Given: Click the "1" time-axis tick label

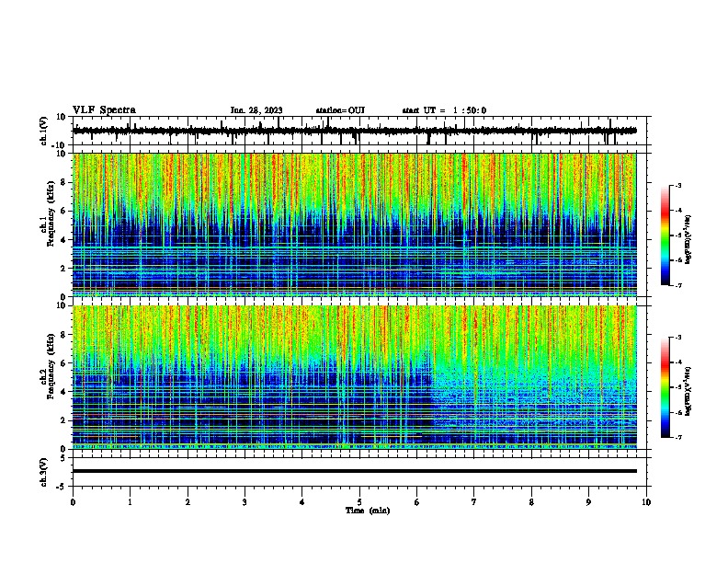Looking at the screenshot, I should pos(130,502).
